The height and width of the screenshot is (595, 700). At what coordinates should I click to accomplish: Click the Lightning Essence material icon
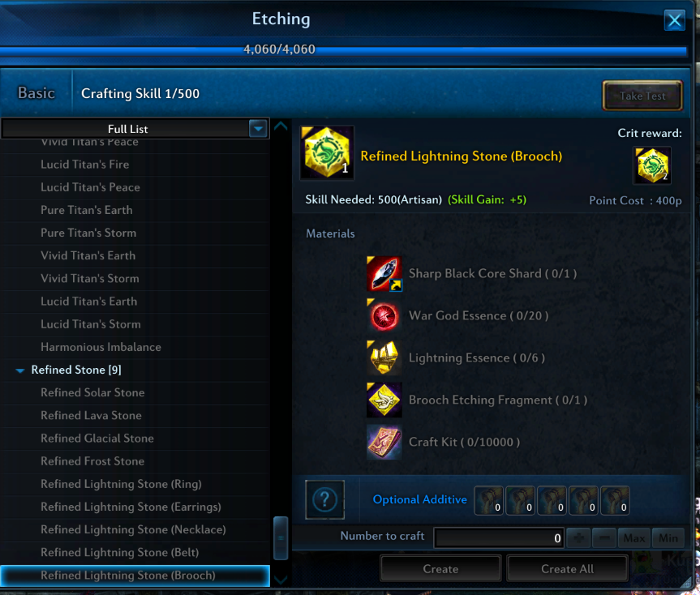tap(384, 358)
